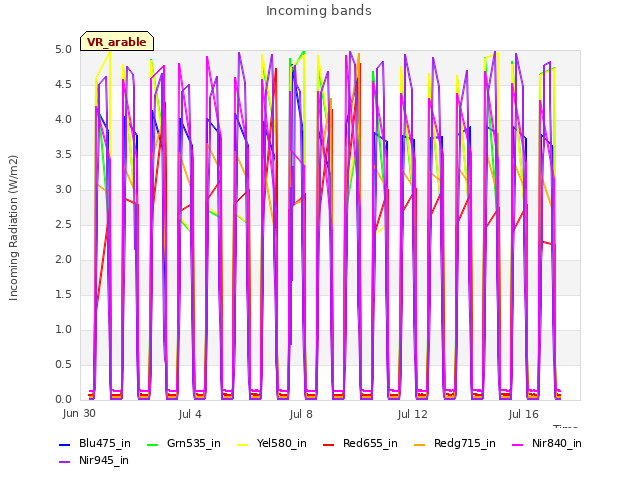Viewport: 640px width, 480px height.
Task: Toggle the Redg715_in legend entry
Action: click(x=455, y=444)
